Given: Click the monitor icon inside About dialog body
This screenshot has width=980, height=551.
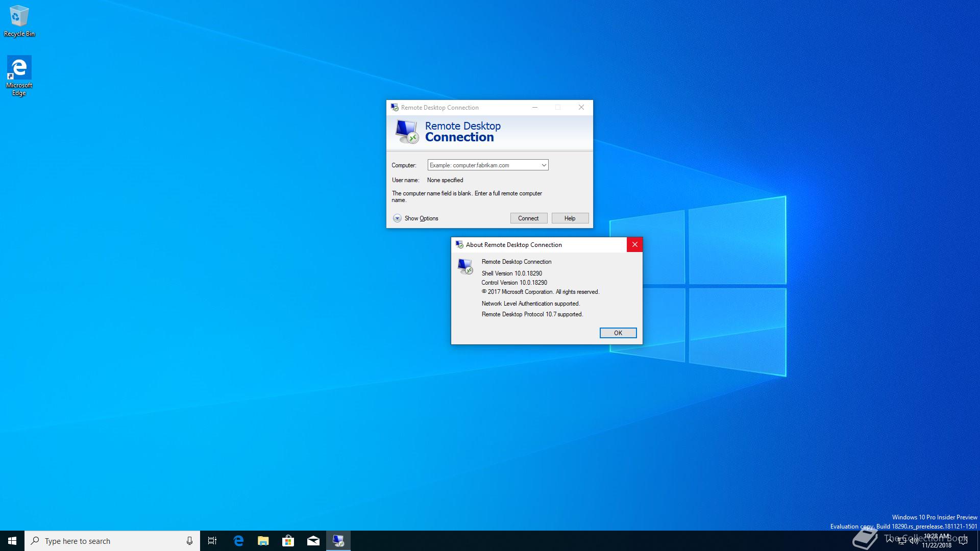Looking at the screenshot, I should click(x=465, y=266).
